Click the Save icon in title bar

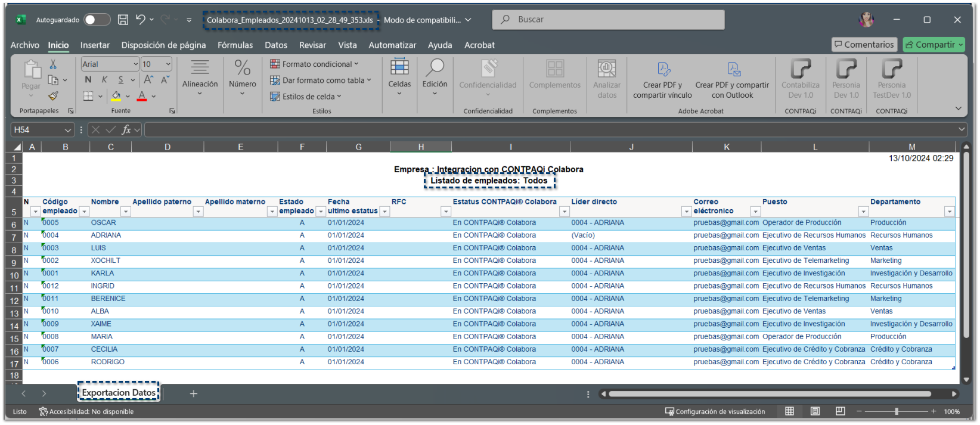point(123,20)
